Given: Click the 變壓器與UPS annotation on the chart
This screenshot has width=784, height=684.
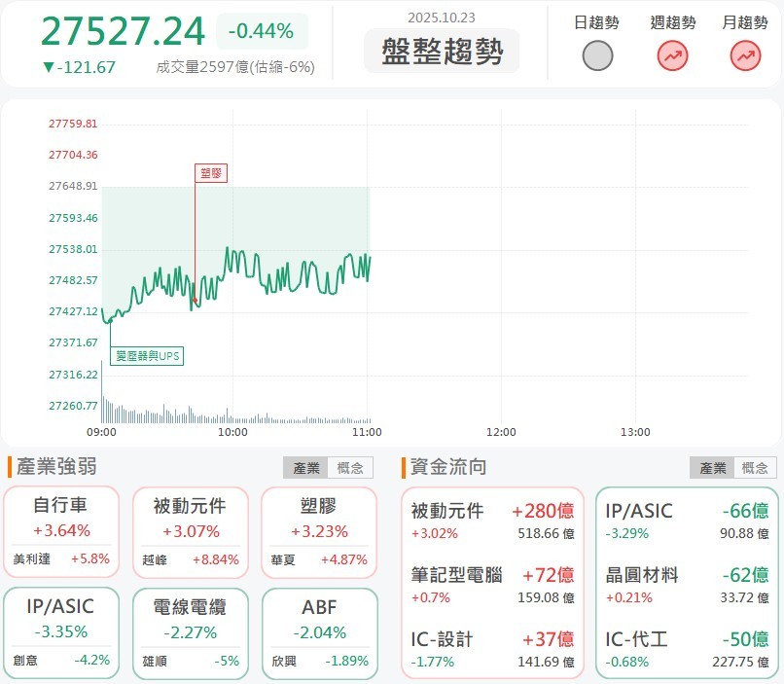Looking at the screenshot, I should click(146, 356).
